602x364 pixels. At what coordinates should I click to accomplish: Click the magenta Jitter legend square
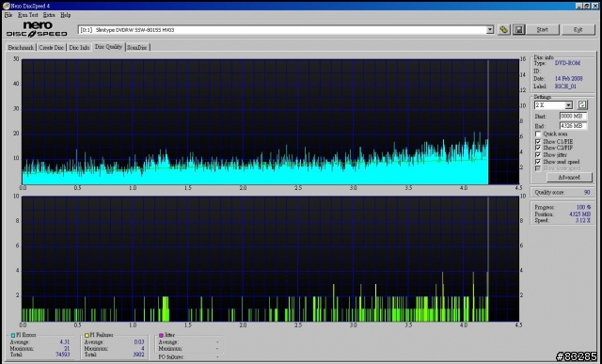161,335
